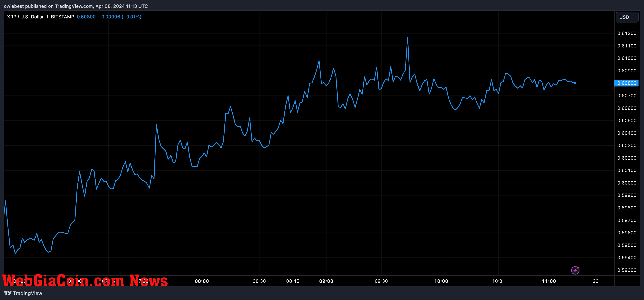Click the 0.61000 price axis label
The image size is (644, 300).
tap(627, 58)
